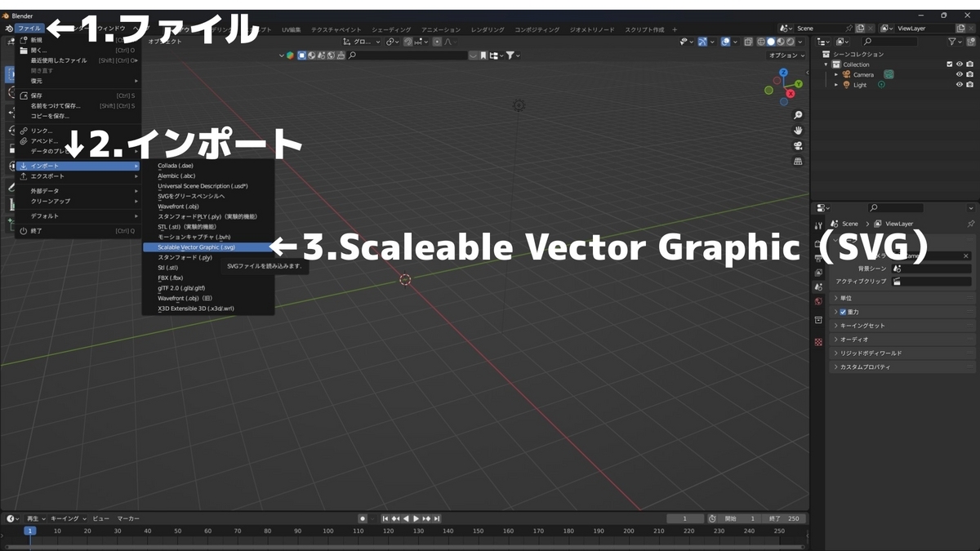Open the オプション dropdown in viewport
Image resolution: width=980 pixels, height=551 pixels.
[786, 55]
